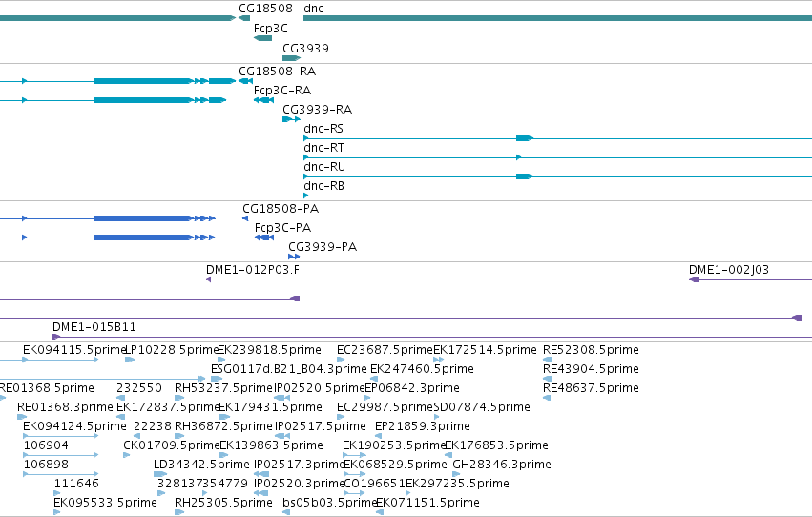This screenshot has height=517, width=812.
Task: Select the CG3939-PA coding sequence label
Action: [x=323, y=247]
